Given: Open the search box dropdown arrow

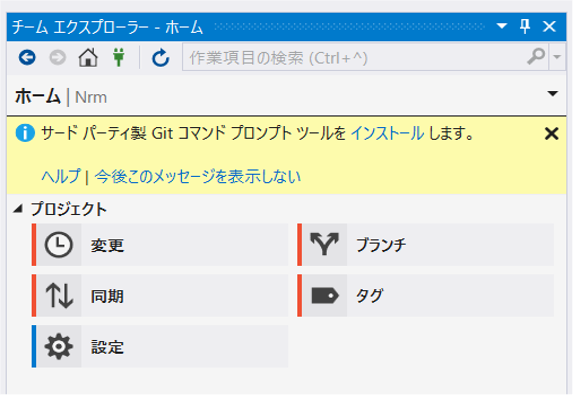Looking at the screenshot, I should point(557,57).
